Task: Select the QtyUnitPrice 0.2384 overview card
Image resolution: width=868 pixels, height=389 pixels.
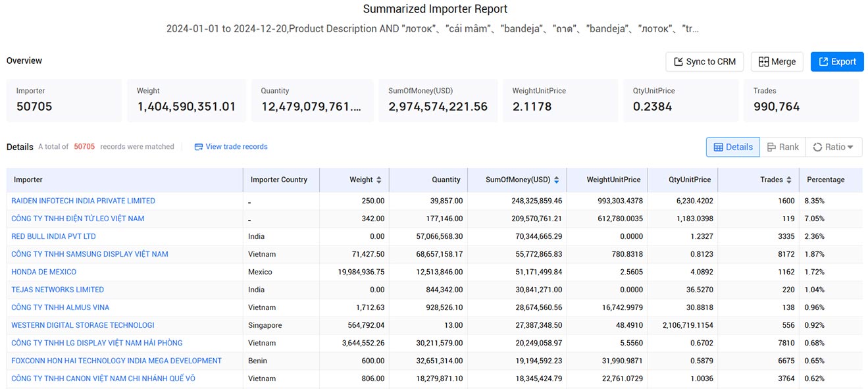Action: (x=680, y=100)
